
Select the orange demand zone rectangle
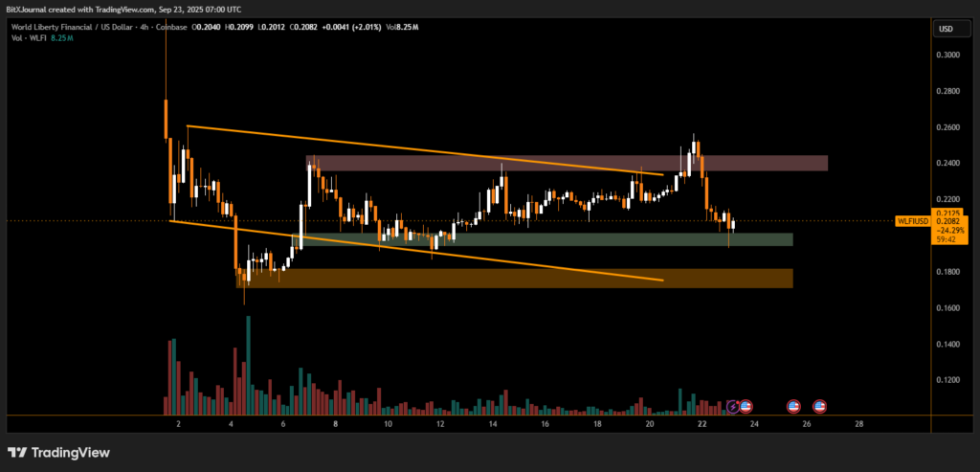click(517, 278)
